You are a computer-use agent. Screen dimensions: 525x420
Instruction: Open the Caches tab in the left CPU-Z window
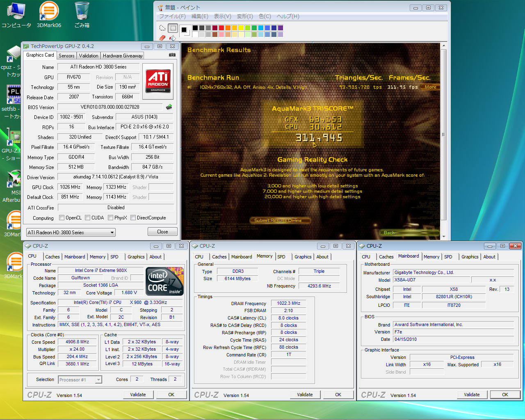coord(52,257)
